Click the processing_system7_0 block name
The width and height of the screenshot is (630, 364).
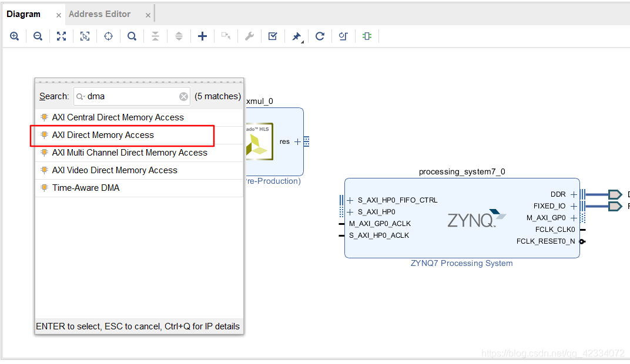coord(462,172)
